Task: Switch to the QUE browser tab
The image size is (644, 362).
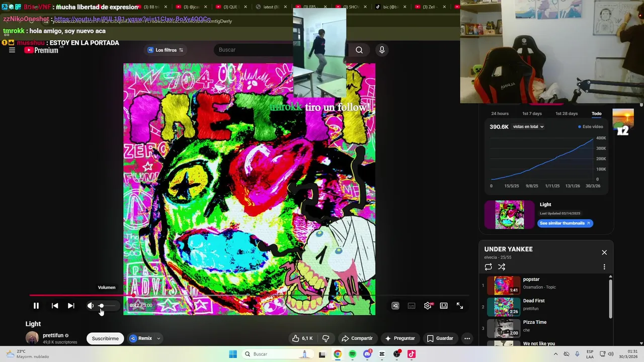Action: [x=230, y=7]
